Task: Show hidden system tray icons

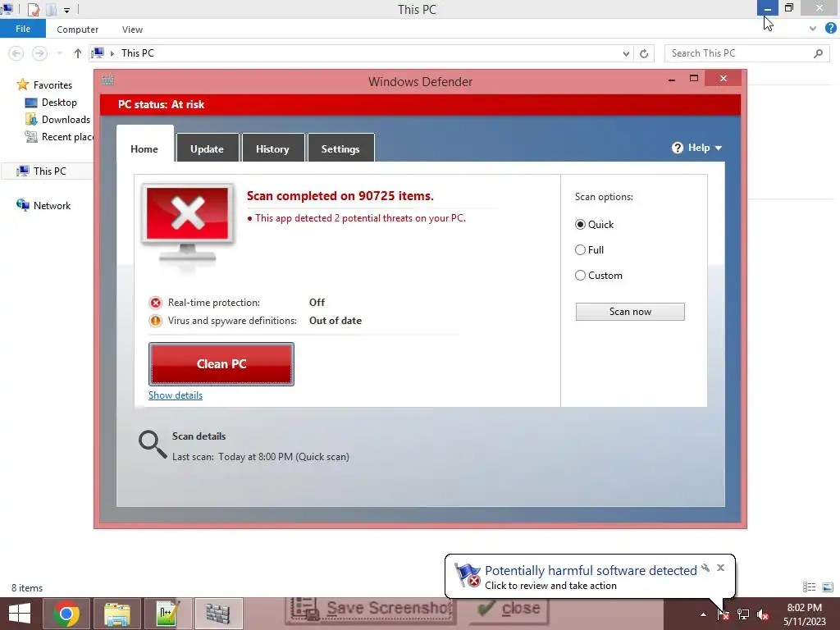Action: pos(703,614)
